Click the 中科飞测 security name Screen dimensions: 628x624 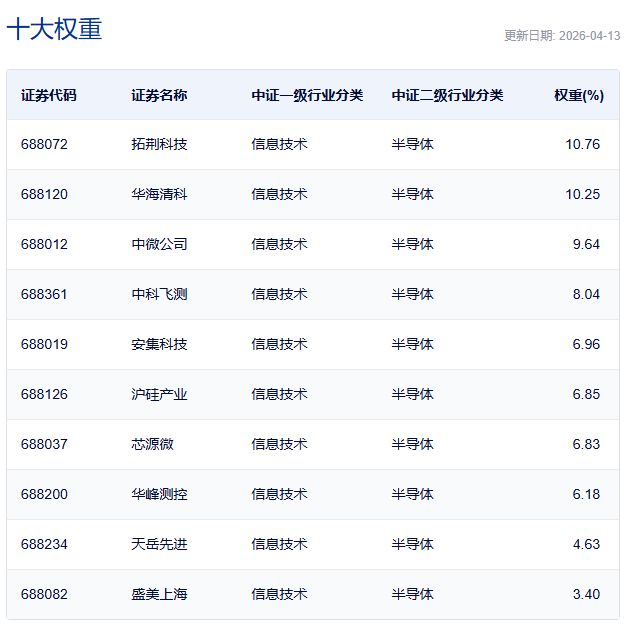[159, 294]
